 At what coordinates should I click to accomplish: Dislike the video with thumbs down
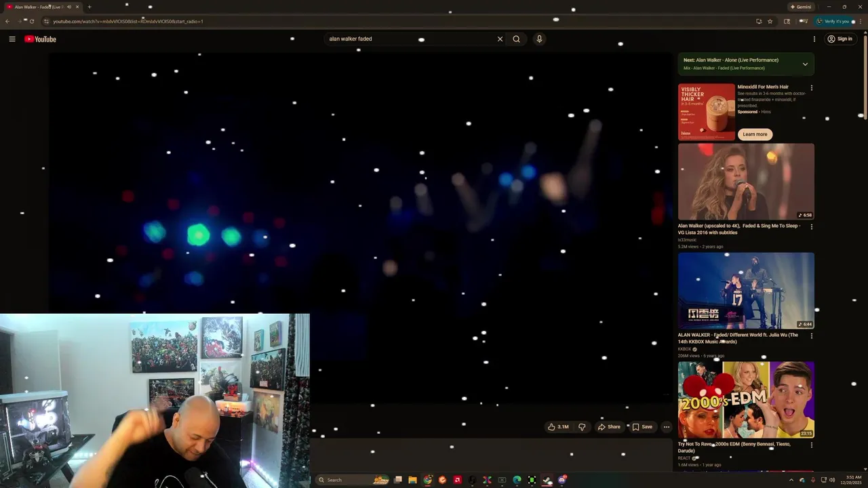[x=582, y=427]
